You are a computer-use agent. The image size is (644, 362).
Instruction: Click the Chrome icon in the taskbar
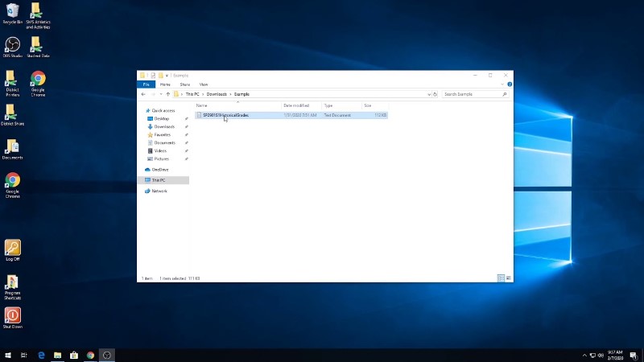[90, 355]
